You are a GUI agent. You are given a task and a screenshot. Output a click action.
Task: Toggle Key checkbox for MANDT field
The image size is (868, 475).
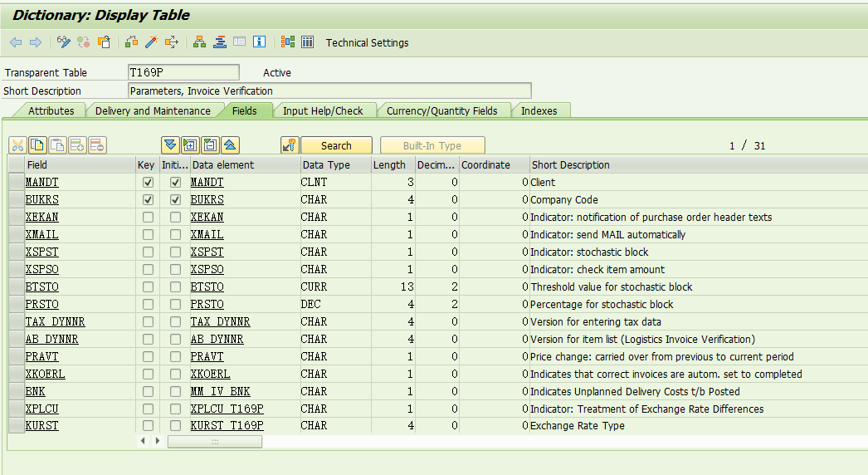pos(148,183)
